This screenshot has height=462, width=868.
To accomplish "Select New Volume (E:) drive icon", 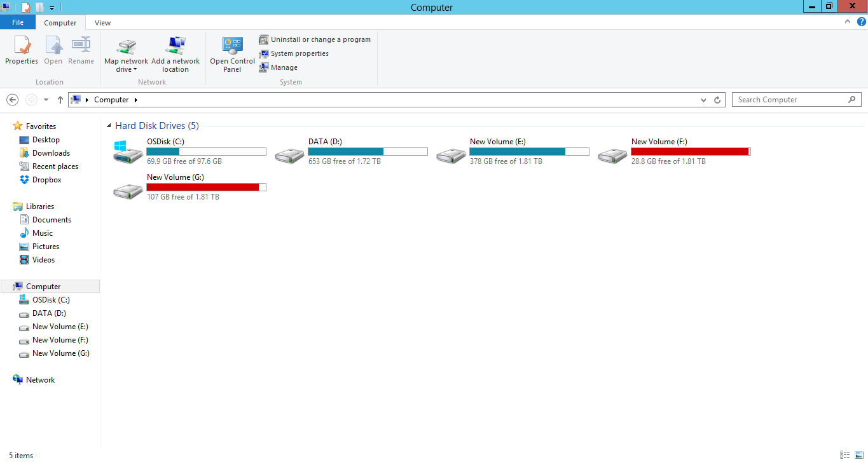I will pos(451,155).
